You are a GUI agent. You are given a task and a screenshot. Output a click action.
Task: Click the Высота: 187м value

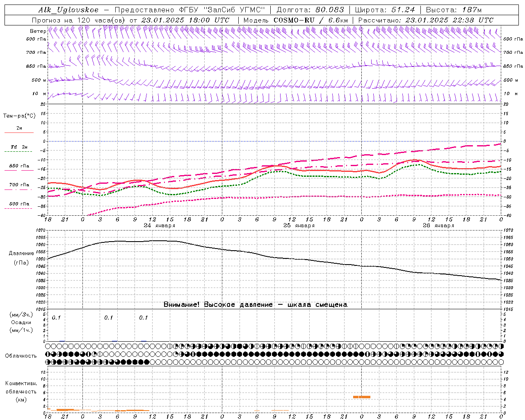454,10
